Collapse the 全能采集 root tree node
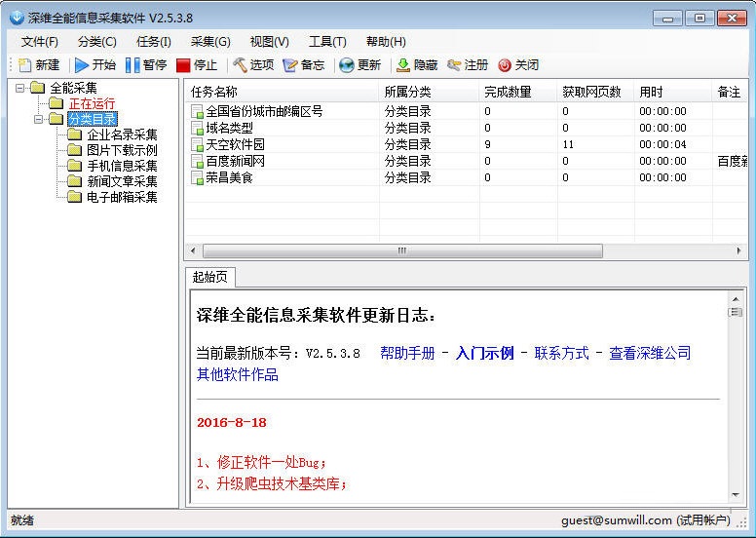Viewport: 756px width, 538px height. pyautogui.click(x=19, y=88)
